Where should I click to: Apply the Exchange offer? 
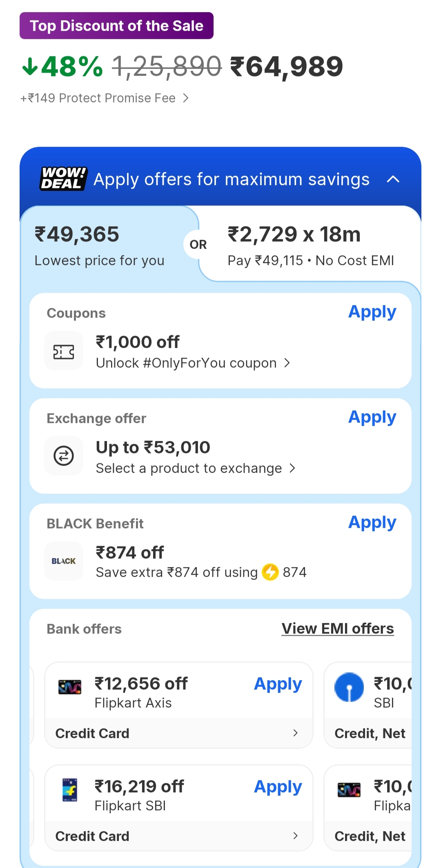pyautogui.click(x=372, y=417)
